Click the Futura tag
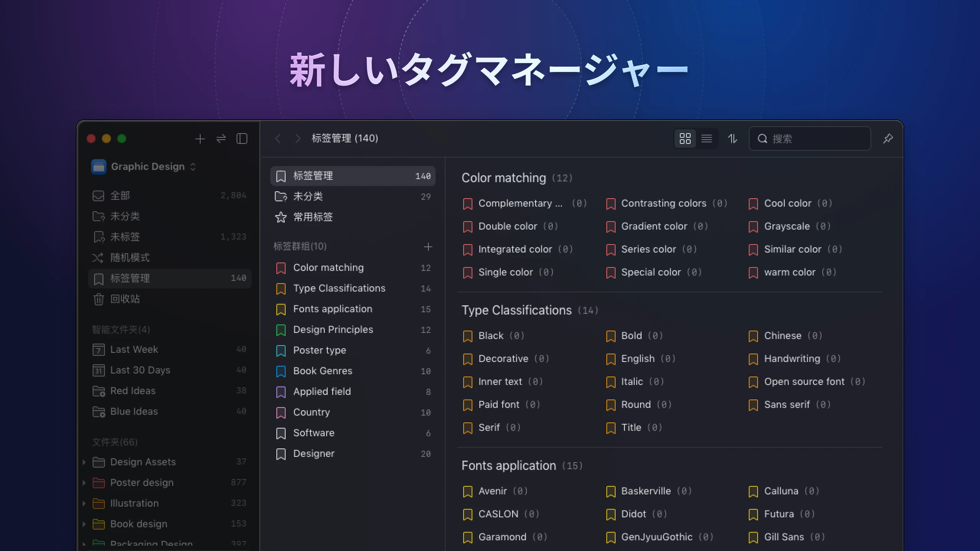Screen dimensions: 980x551 782,514
